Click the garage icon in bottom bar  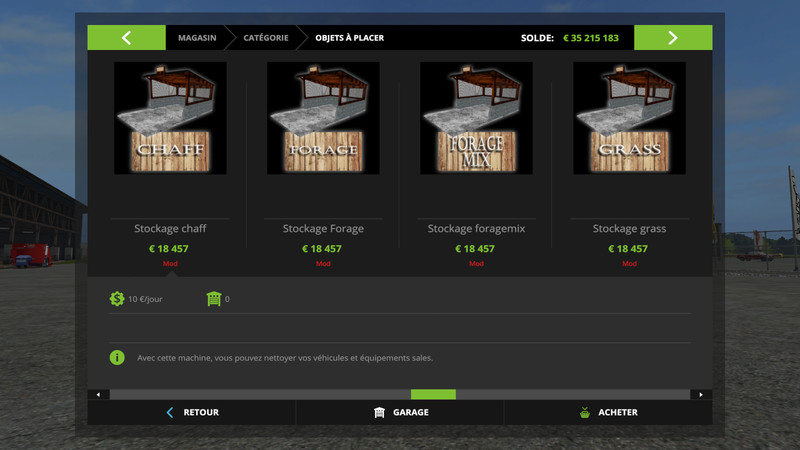coord(379,412)
